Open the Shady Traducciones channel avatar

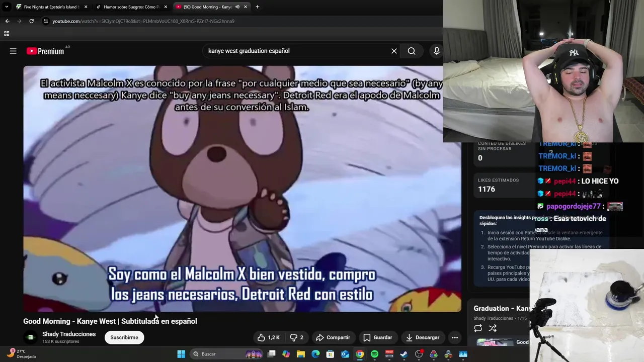[30, 337]
